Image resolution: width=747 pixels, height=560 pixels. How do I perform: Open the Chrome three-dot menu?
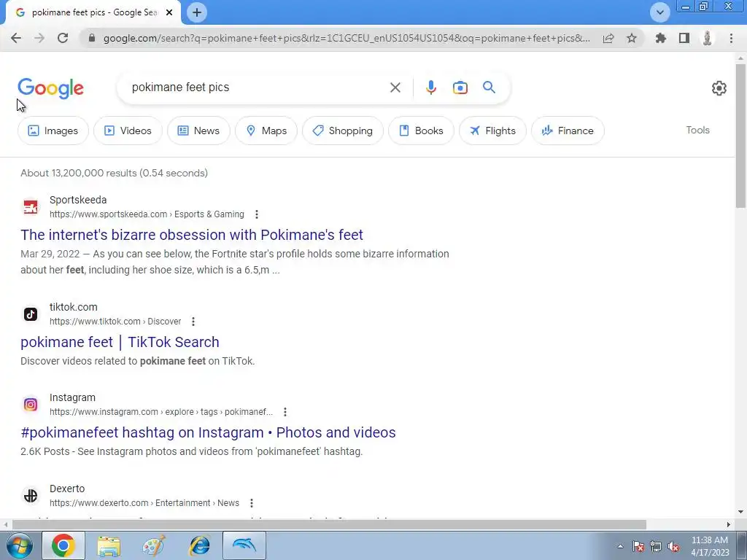pyautogui.click(x=731, y=38)
